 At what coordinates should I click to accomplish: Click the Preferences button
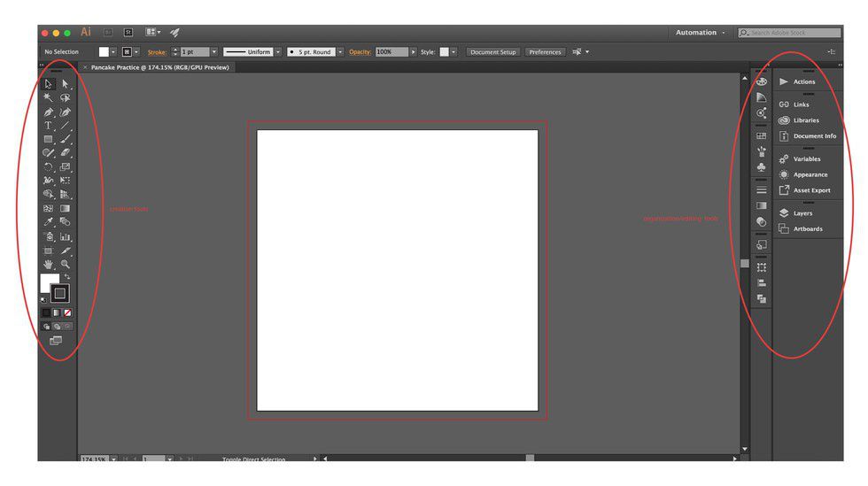545,52
